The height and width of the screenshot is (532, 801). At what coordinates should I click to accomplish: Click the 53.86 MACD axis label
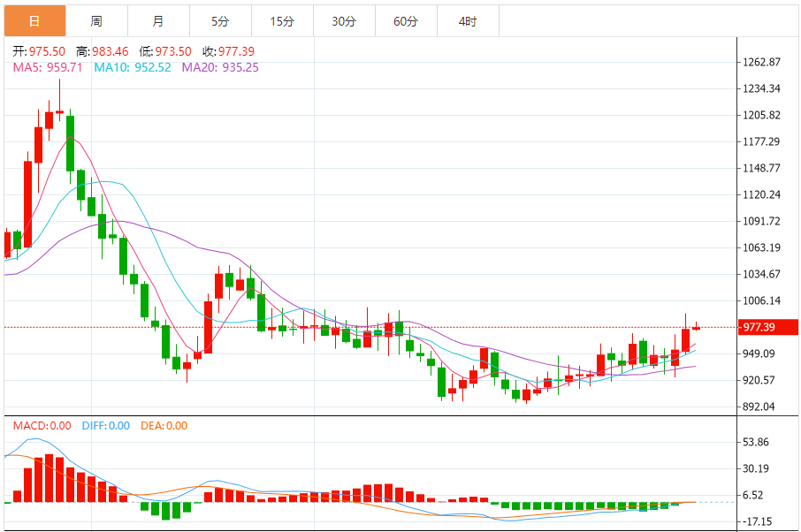coord(756,442)
